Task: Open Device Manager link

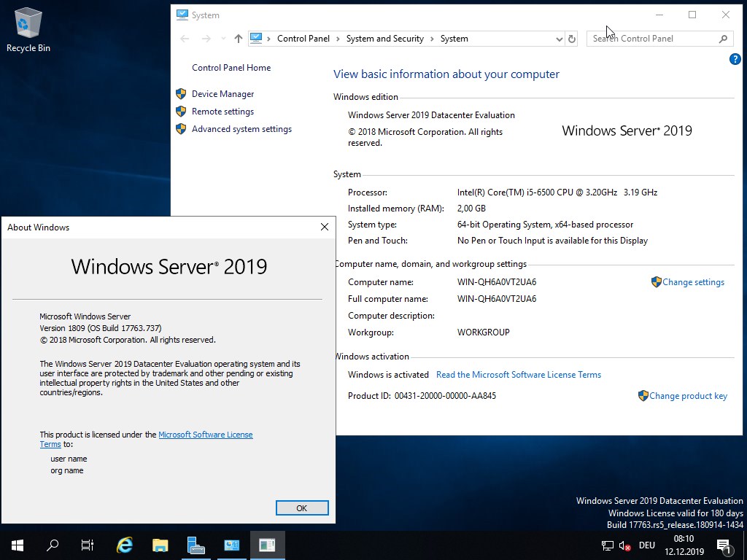Action: [x=223, y=94]
